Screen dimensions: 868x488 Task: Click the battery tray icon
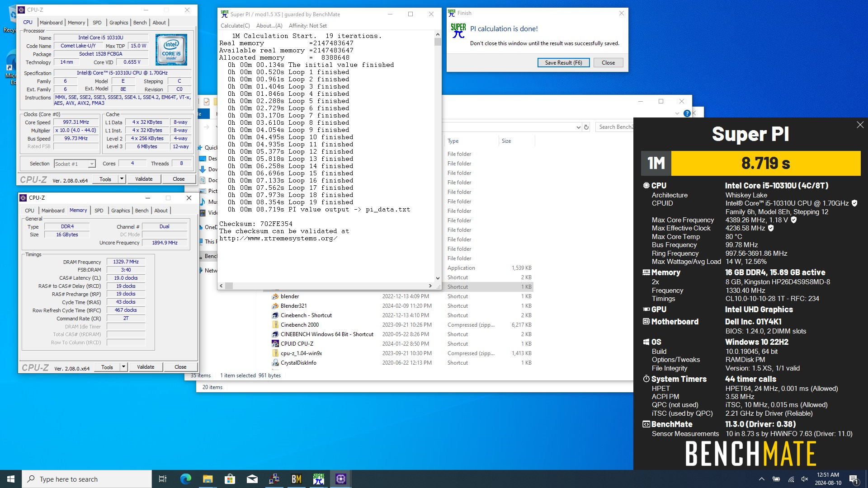pyautogui.click(x=776, y=479)
